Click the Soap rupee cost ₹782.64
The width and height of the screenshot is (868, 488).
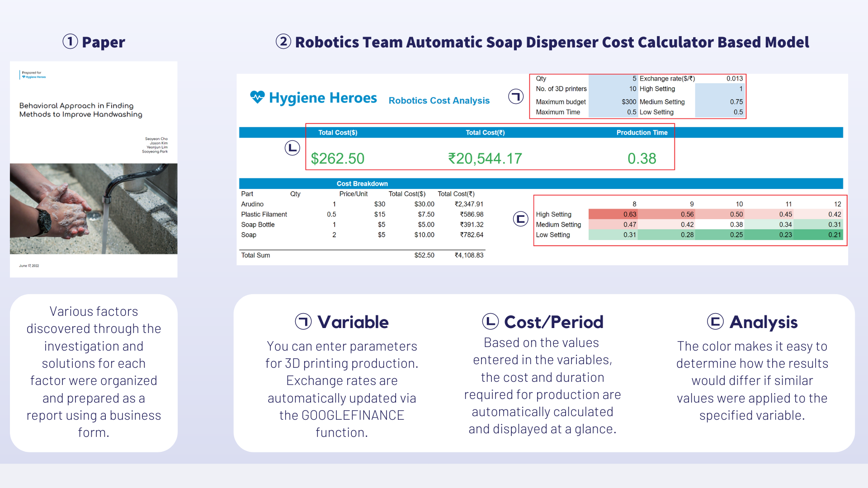coord(472,235)
